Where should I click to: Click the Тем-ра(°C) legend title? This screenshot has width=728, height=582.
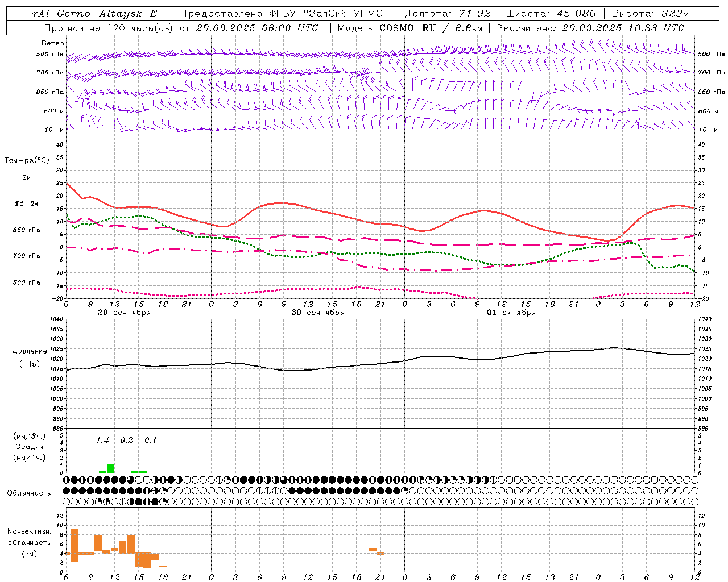click(x=27, y=161)
